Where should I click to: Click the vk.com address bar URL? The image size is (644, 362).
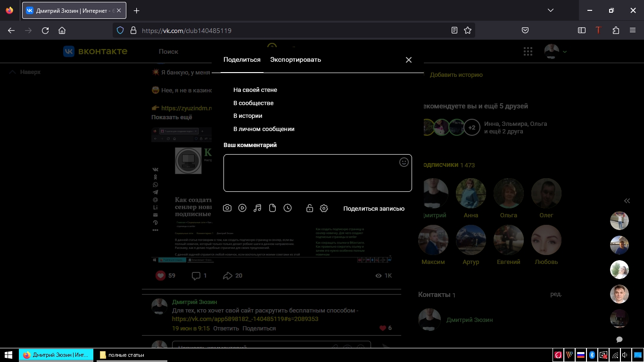point(187,31)
